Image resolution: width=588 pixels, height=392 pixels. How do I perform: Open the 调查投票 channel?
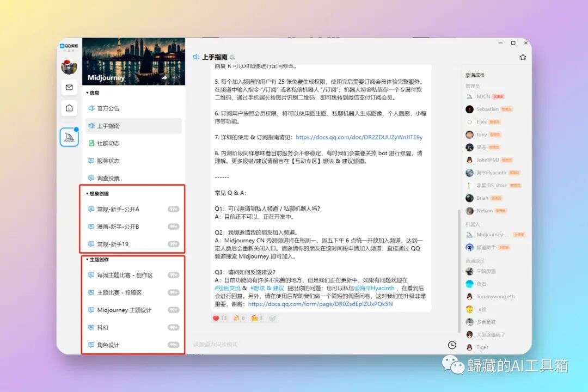(x=133, y=178)
